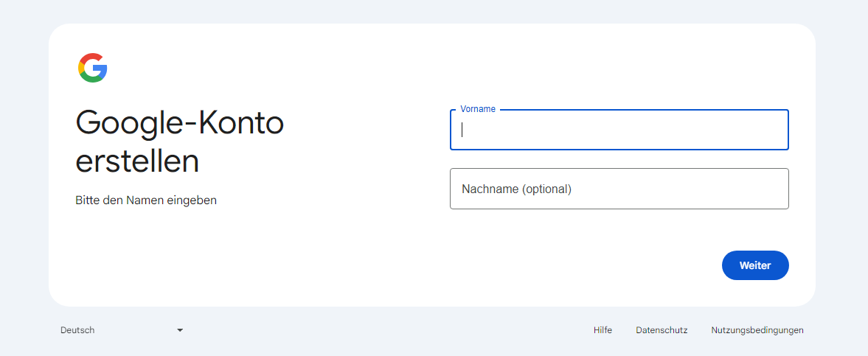Click the word 'Nachname' in the placeholder
This screenshot has height=356, width=868.
pyautogui.click(x=490, y=189)
